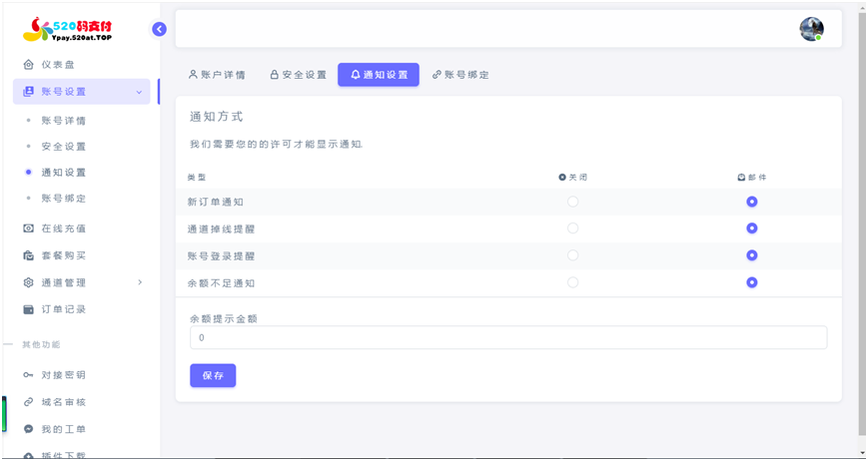Viewport: 868px width, 461px height.
Task: Open the 仪表盘 menu item
Action: pos(81,65)
